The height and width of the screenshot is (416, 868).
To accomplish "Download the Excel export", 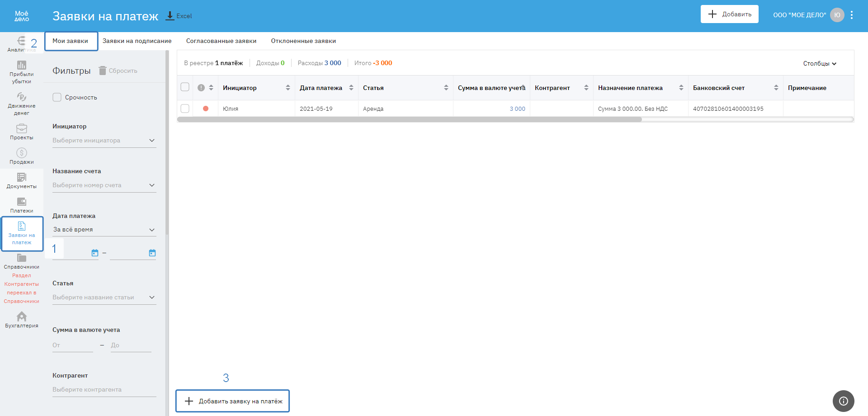I will click(179, 16).
